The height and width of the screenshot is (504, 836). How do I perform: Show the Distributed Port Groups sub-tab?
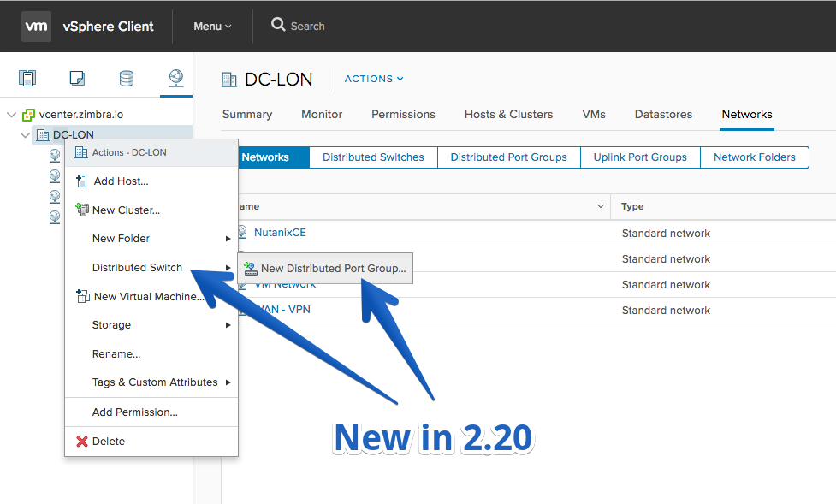tap(508, 157)
